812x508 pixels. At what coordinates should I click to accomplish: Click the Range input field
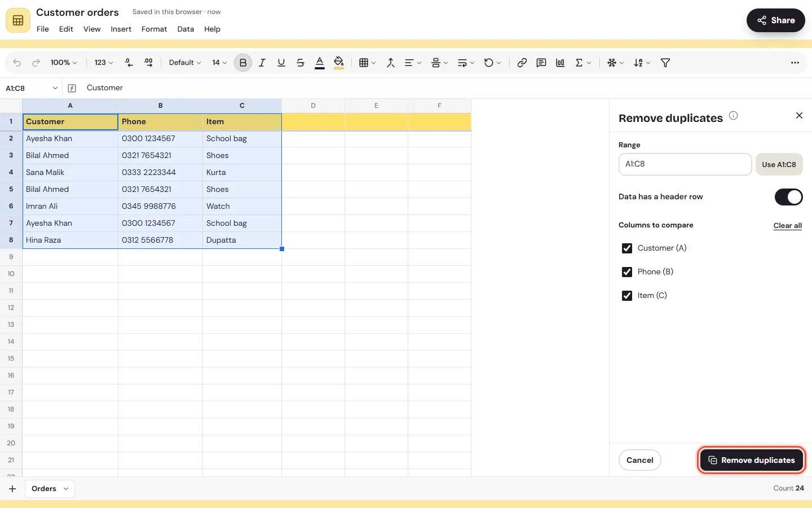click(x=685, y=164)
